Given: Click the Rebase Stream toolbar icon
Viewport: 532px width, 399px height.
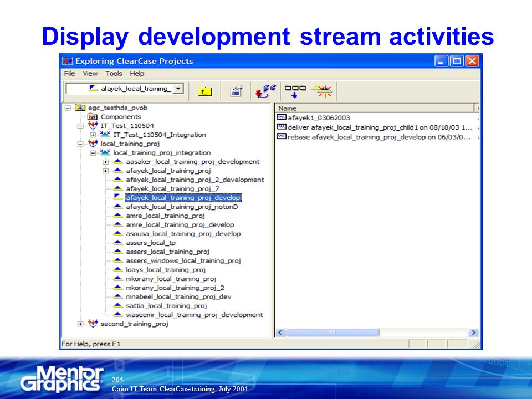Looking at the screenshot, I should (322, 91).
